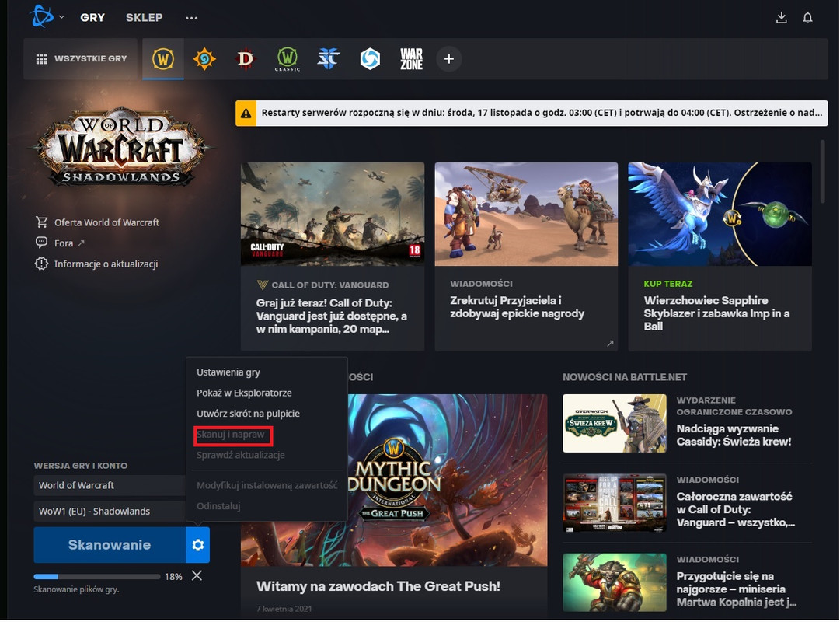840x622 pixels.
Task: Cancel scanning with the X icon
Action: 197,575
